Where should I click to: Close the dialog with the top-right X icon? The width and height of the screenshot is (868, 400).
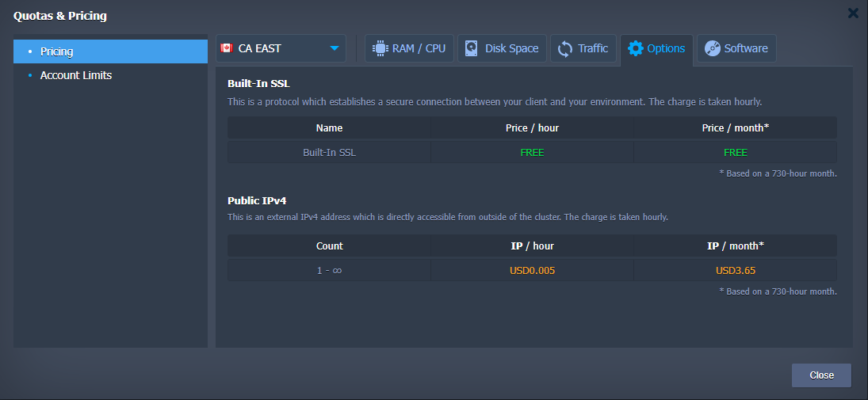coord(853,13)
